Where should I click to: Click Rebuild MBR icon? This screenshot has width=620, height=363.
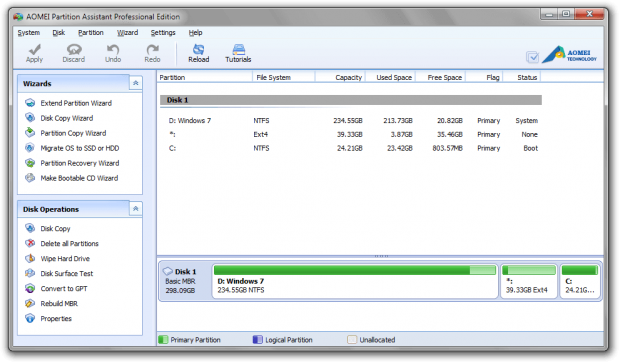click(30, 303)
